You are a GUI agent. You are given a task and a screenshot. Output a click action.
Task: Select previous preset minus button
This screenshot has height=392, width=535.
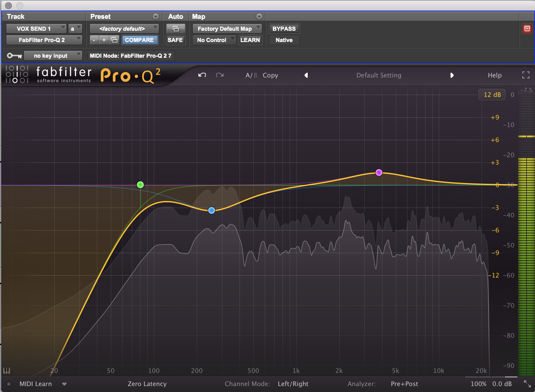(94, 40)
